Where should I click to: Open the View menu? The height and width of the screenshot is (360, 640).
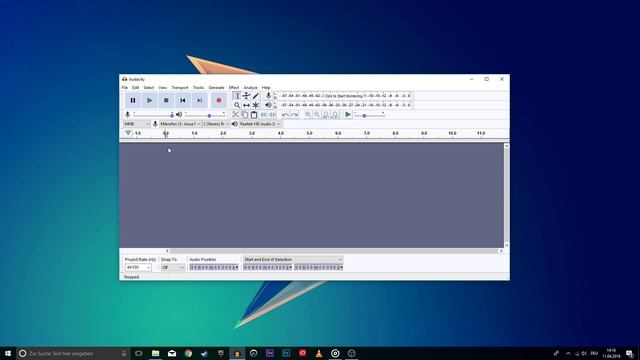pos(162,87)
